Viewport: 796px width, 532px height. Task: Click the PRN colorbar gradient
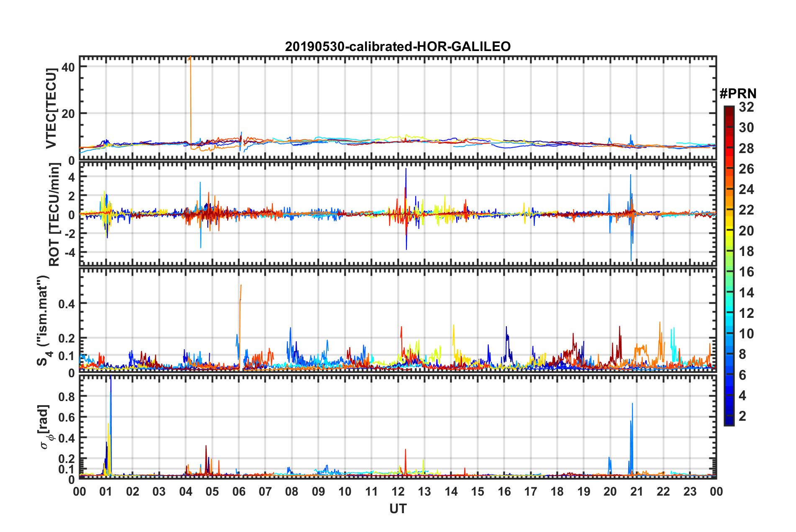729,266
